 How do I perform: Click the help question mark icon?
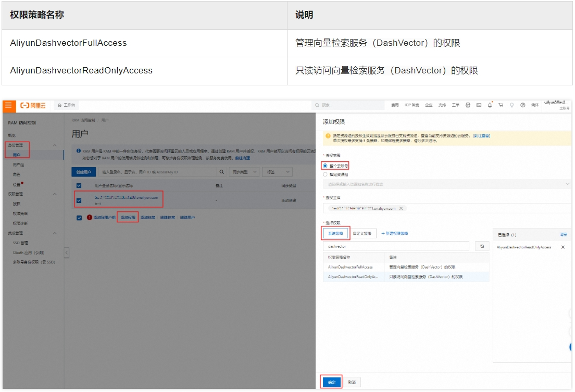522,105
